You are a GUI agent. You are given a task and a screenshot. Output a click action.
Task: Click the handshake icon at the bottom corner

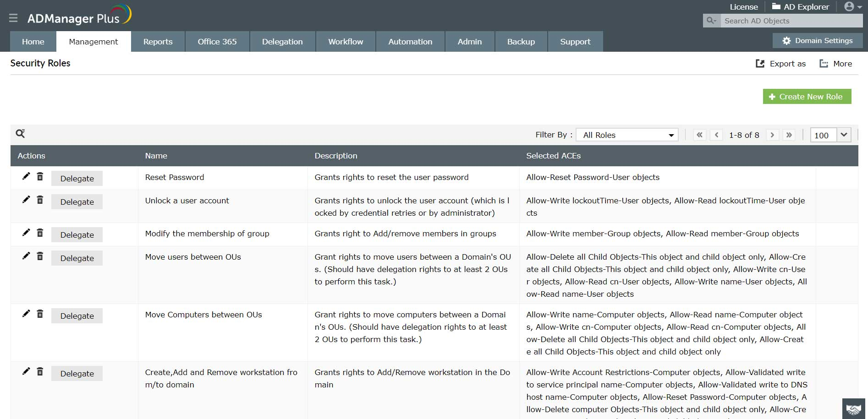(853, 409)
